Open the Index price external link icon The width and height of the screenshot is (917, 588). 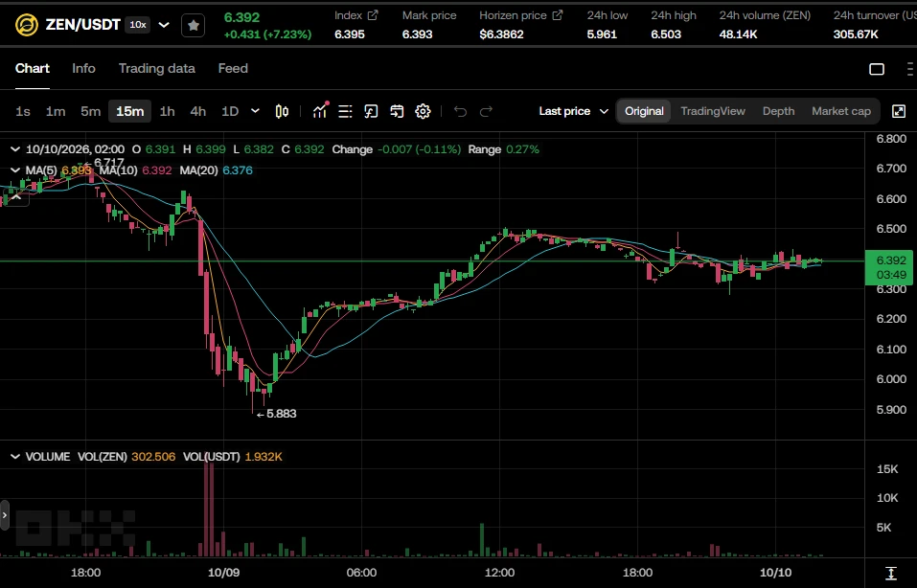click(x=373, y=15)
